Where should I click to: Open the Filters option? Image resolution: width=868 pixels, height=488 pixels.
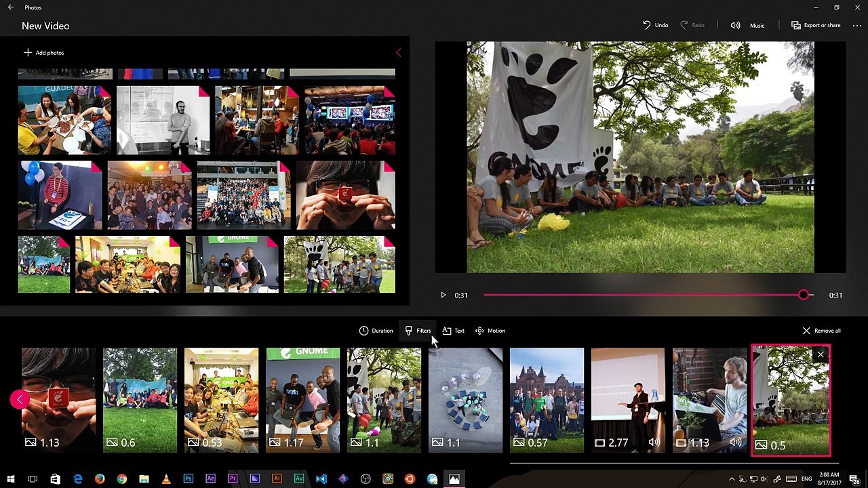point(418,331)
